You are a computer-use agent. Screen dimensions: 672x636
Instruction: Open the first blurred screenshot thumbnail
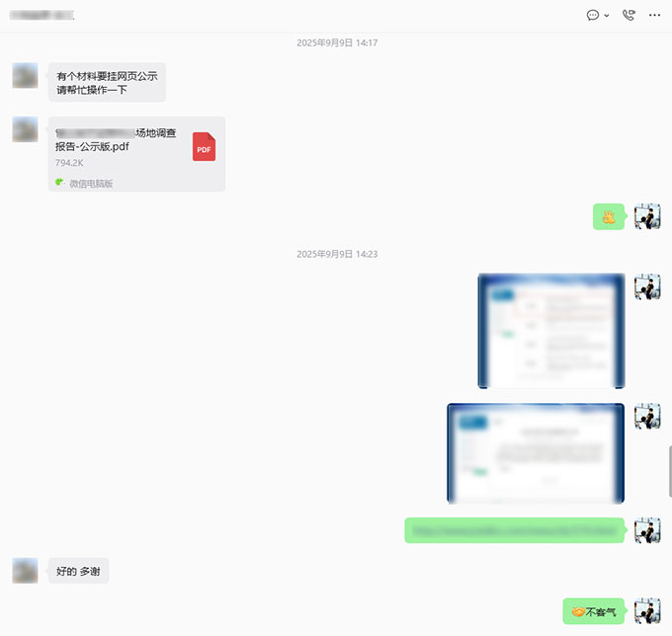coord(551,331)
